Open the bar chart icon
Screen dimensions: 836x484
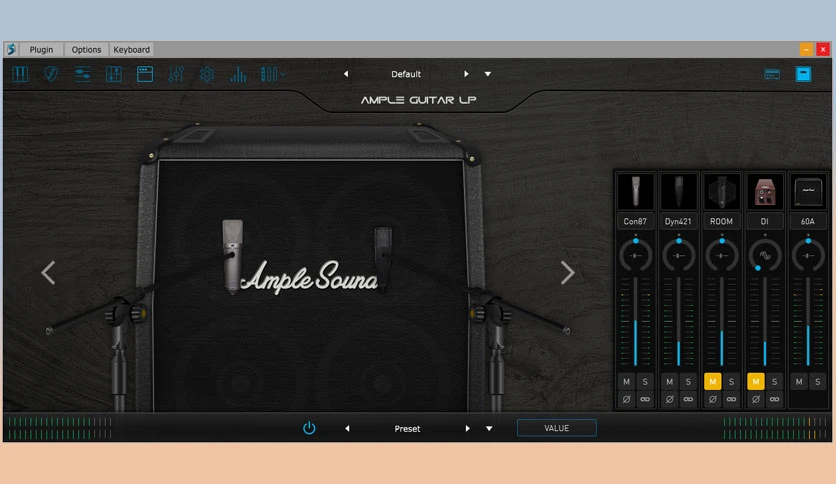click(238, 74)
